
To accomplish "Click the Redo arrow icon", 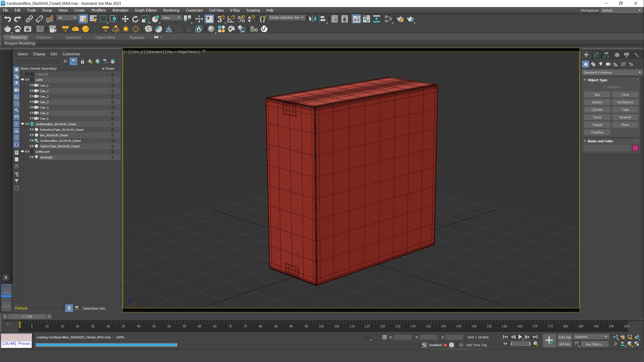I will coord(17,19).
